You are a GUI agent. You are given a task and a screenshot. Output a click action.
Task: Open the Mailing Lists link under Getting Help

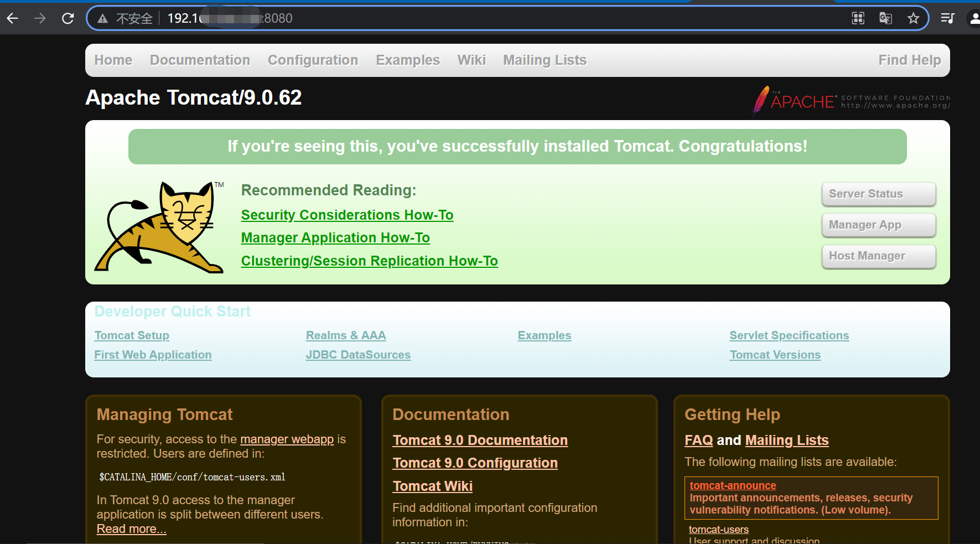coord(787,440)
